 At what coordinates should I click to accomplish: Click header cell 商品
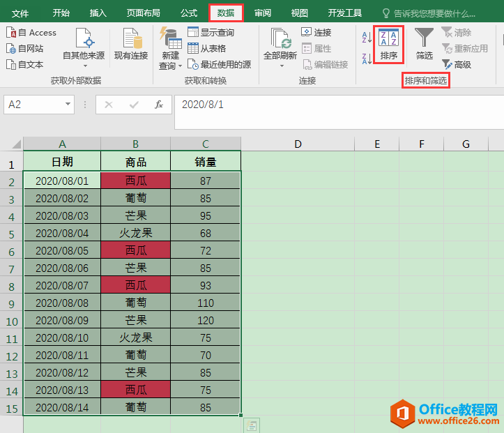(x=136, y=161)
